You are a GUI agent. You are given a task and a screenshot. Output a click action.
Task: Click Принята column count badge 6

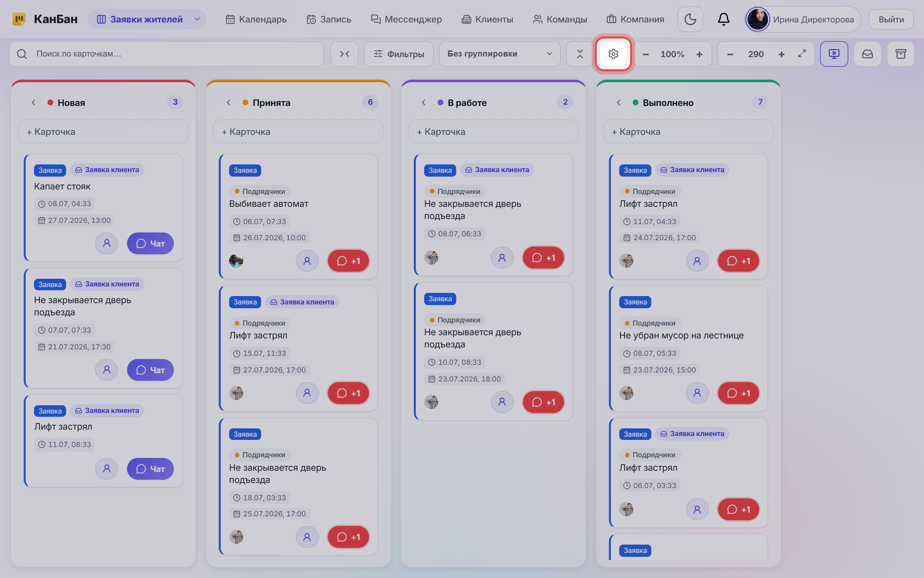[x=370, y=102]
